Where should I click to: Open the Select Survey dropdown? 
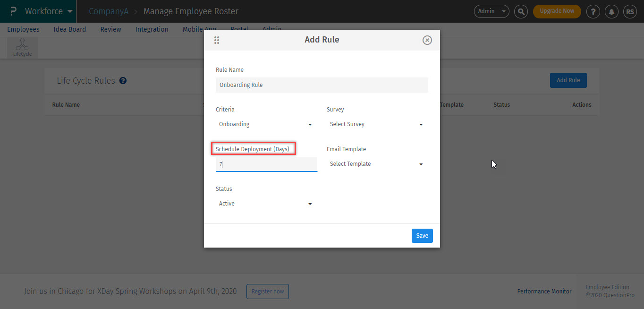click(376, 124)
